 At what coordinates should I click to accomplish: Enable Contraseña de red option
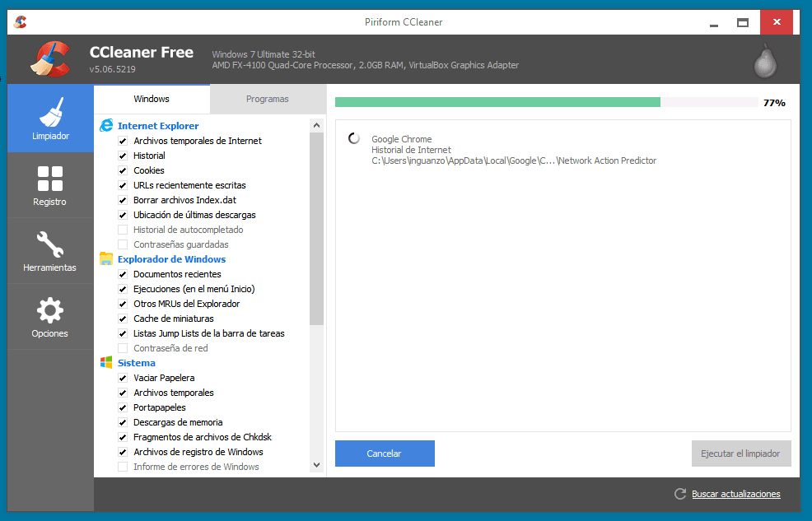(x=122, y=348)
